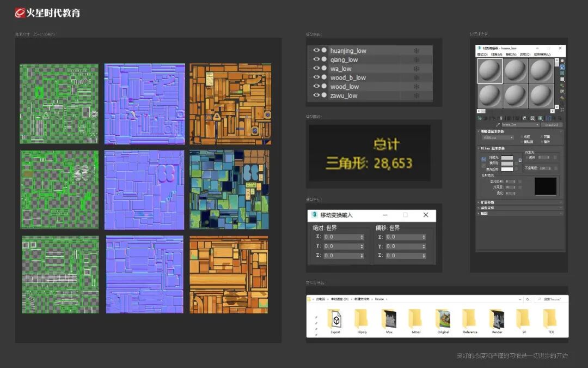
Task: Click the absolute X value spinner arrows
Action: (x=362, y=237)
